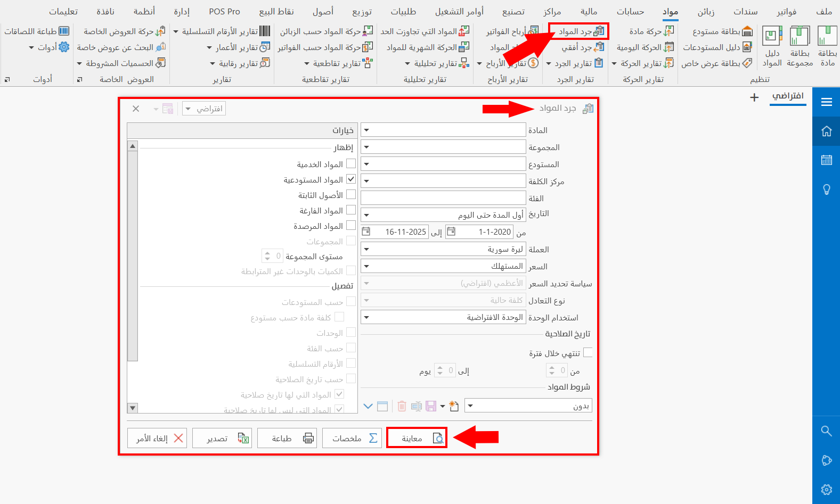Uncheck the المواد المستودعية checkbox
840x504 pixels.
pyautogui.click(x=350, y=179)
